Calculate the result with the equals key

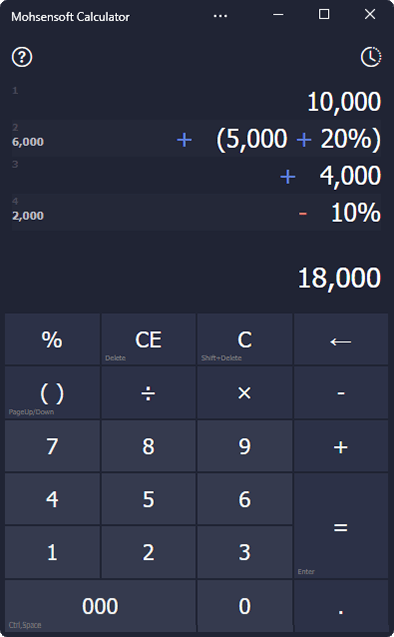click(x=341, y=526)
